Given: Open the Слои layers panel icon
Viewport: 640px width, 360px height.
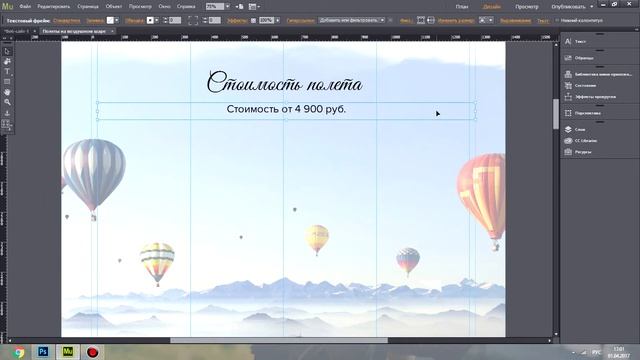Looking at the screenshot, I should 568,129.
